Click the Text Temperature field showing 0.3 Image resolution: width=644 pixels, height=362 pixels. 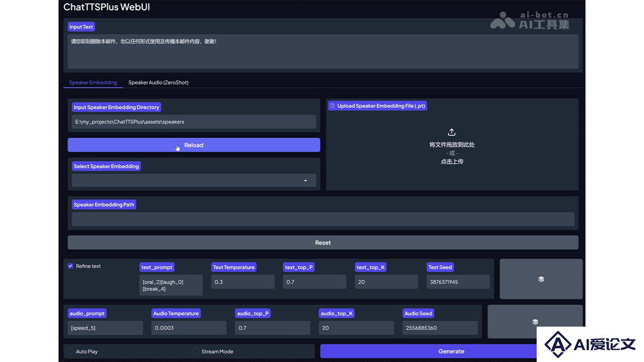click(243, 282)
